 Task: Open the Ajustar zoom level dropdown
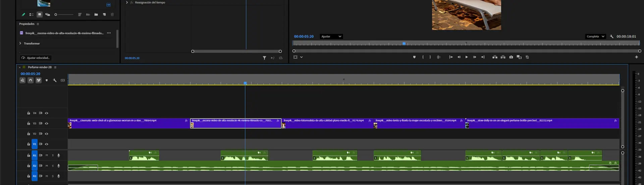(331, 36)
